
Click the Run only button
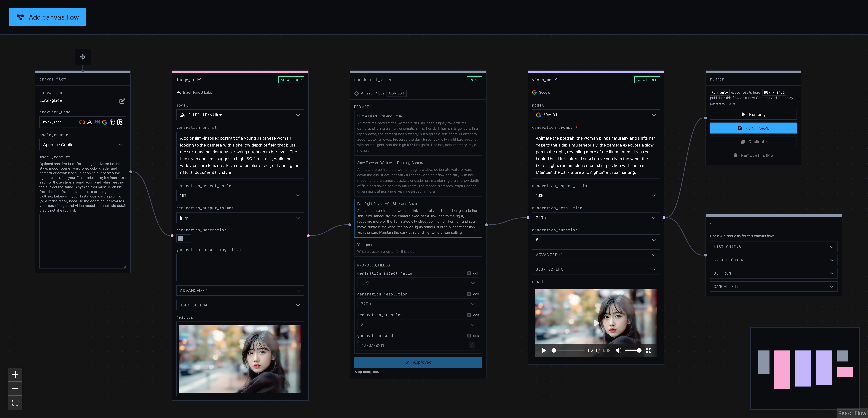[x=753, y=115]
